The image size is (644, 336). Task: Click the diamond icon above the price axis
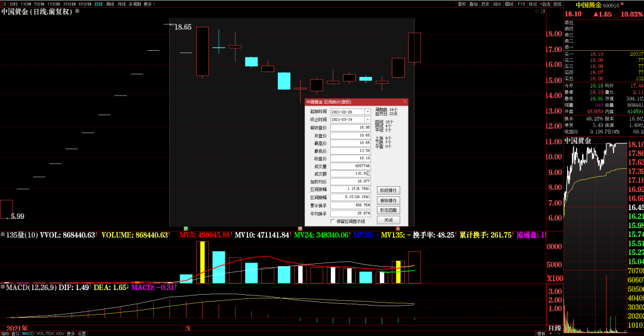pyautogui.click(x=537, y=11)
